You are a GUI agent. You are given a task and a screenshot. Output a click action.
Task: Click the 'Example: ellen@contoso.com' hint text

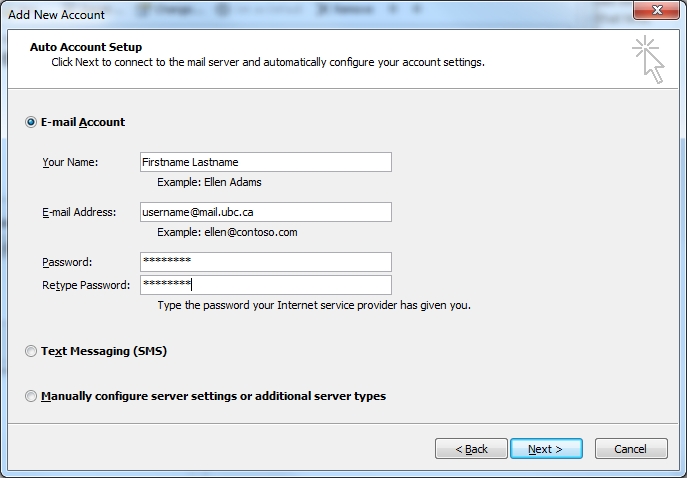click(227, 232)
